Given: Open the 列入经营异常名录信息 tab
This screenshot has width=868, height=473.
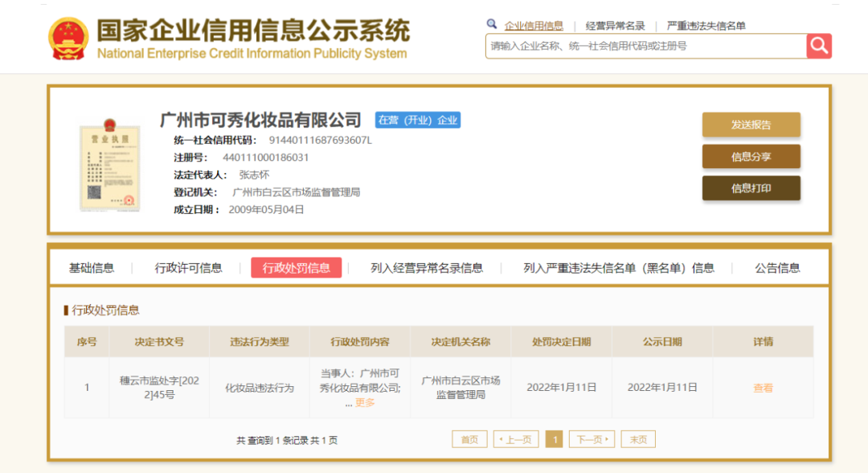Looking at the screenshot, I should point(427,268).
